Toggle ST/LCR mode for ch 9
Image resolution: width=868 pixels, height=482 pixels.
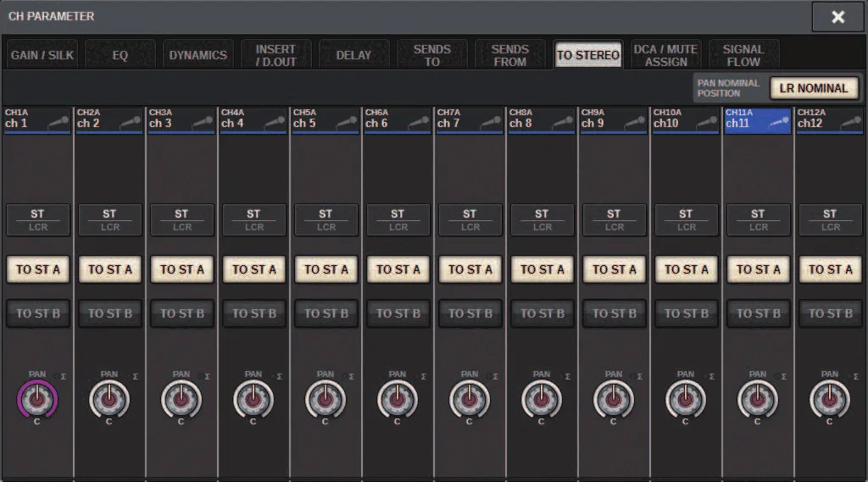pos(614,219)
